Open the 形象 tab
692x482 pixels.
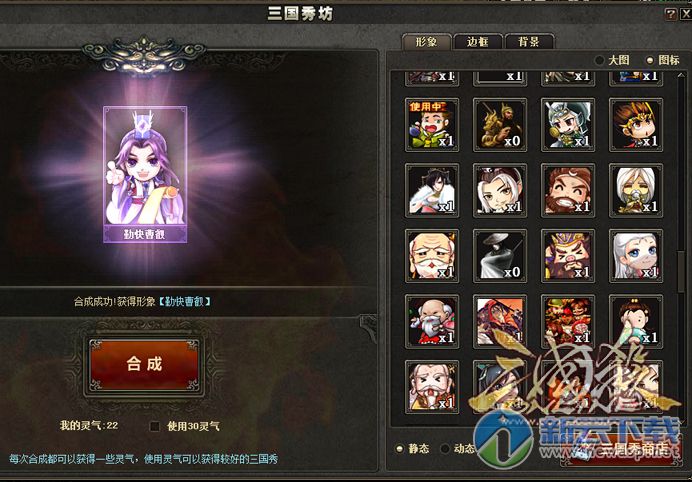[426, 42]
